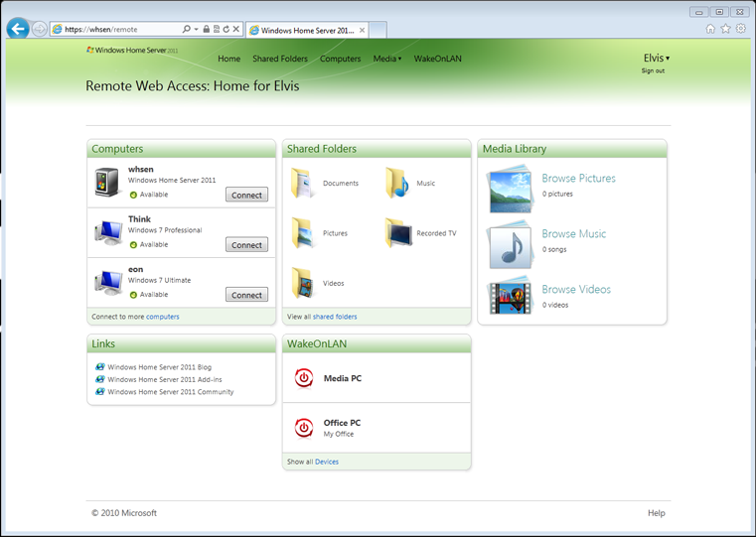This screenshot has height=537, width=756.
Task: Expand the Media menu dropdown
Action: click(387, 59)
